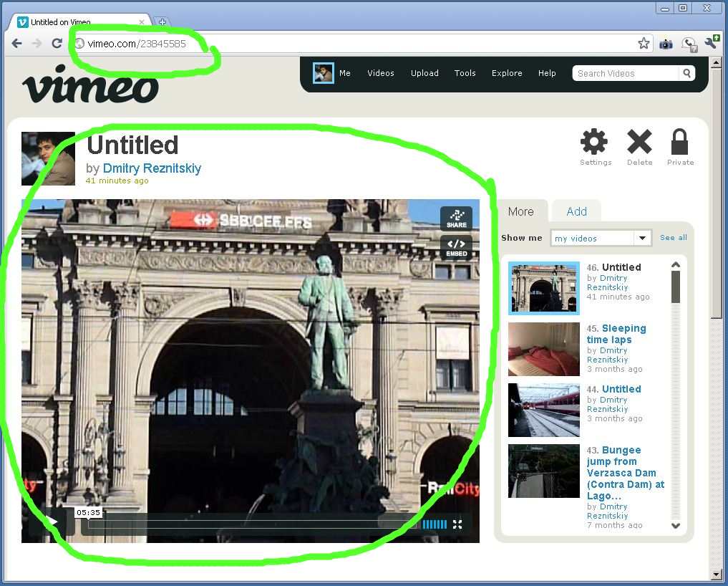Open the "Sleeping time laps" video thumbnail

click(543, 349)
